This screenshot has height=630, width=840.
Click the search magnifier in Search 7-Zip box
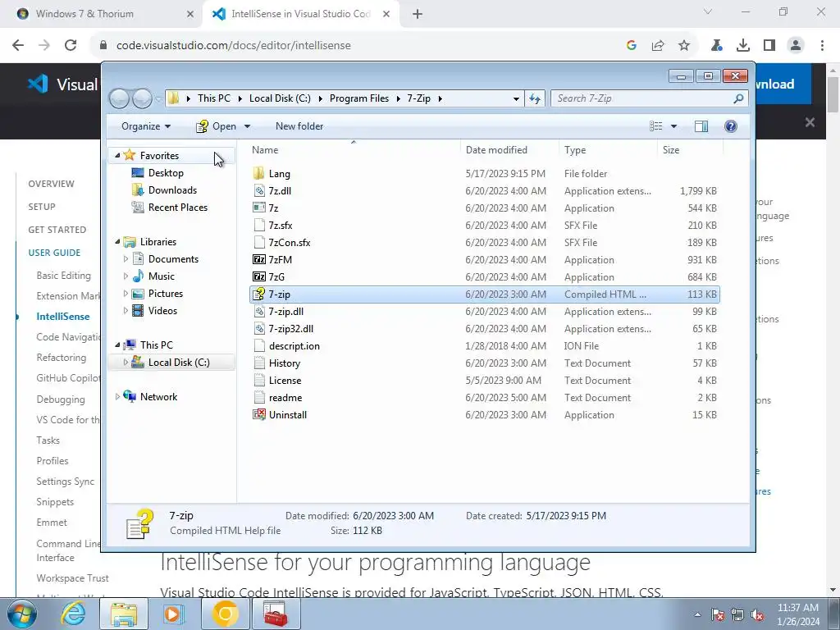pos(738,98)
